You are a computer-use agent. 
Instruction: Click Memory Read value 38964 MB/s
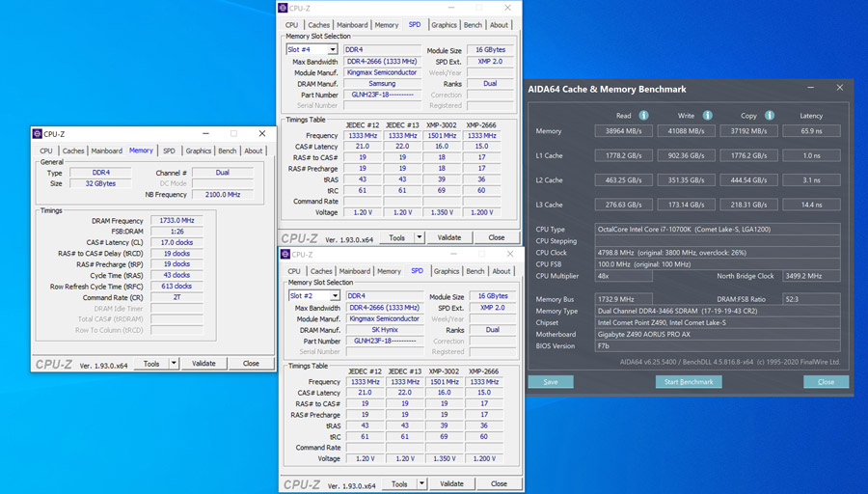pos(623,131)
